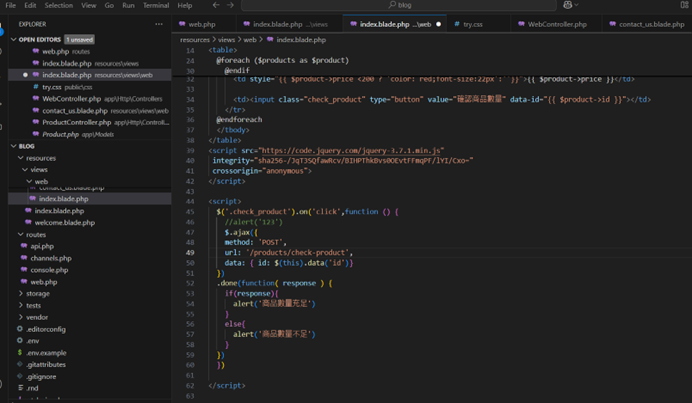
Task: Open WebController.php in Open Editors
Action: point(90,99)
